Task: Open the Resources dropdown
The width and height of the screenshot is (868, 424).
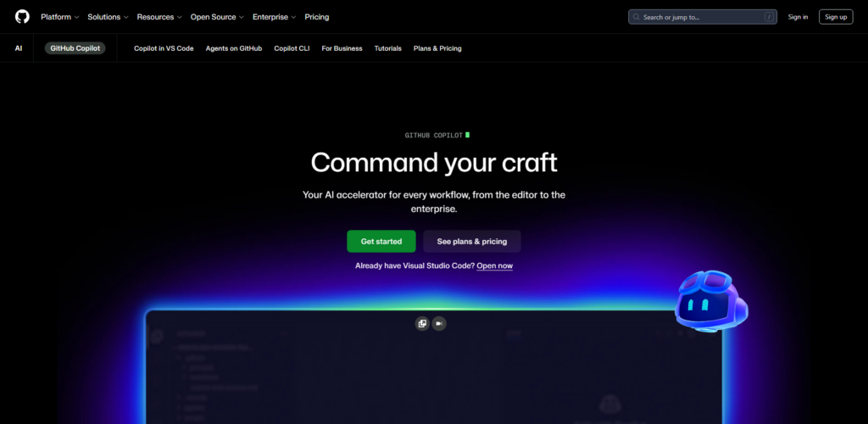Action: point(159,17)
